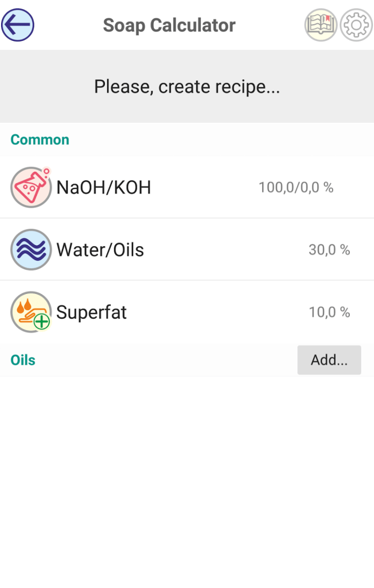Open the saved recipes book icon
This screenshot has height=588, width=374.
tap(320, 25)
